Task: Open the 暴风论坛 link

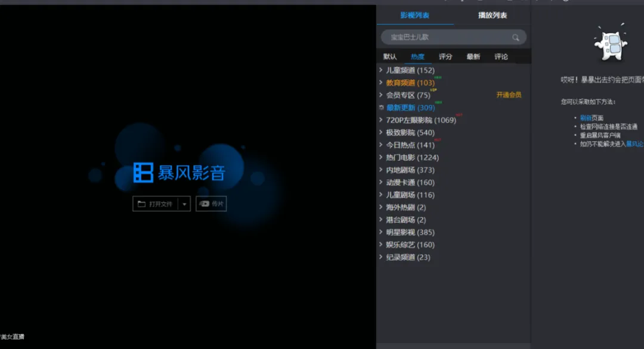Action: 635,144
